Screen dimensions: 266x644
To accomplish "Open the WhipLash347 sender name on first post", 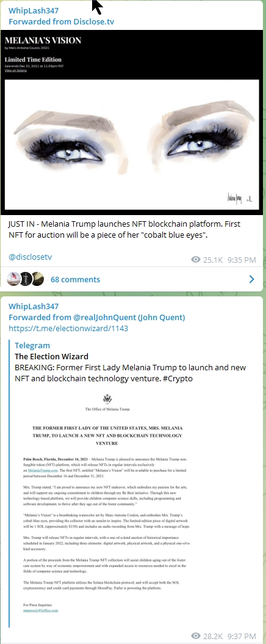I will [34, 10].
